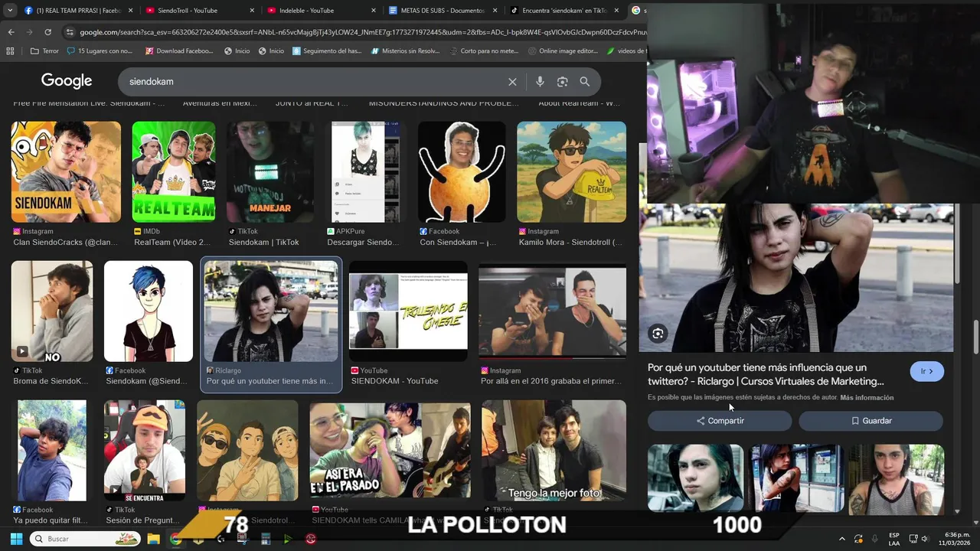Image resolution: width=980 pixels, height=551 pixels.
Task: Open the Así era en el pasado thumbnail
Action: (x=390, y=451)
